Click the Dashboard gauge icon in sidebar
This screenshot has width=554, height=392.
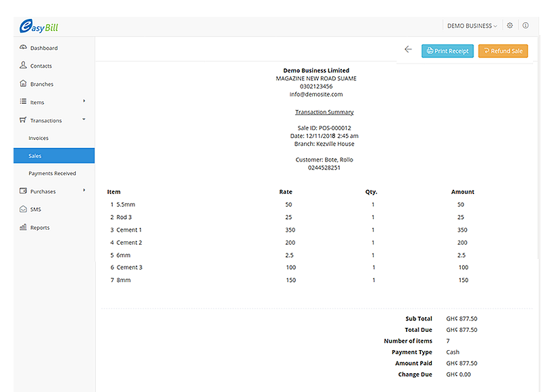23,47
